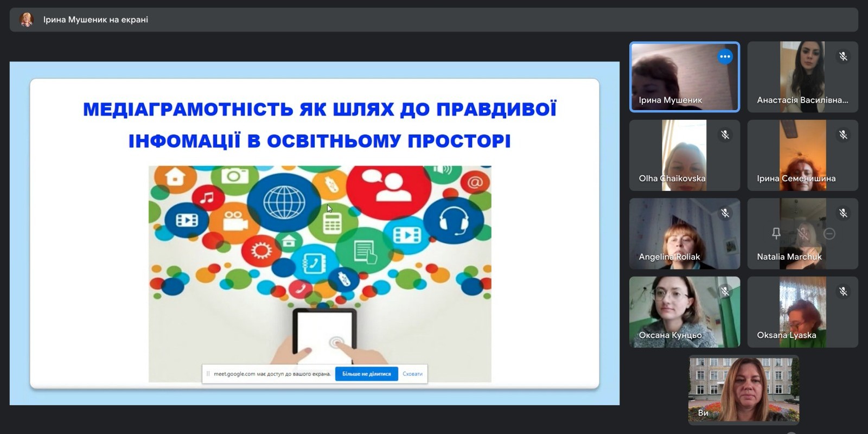This screenshot has height=434, width=868.
Task: Remove Natalia Marchuk from the call
Action: pyautogui.click(x=829, y=233)
